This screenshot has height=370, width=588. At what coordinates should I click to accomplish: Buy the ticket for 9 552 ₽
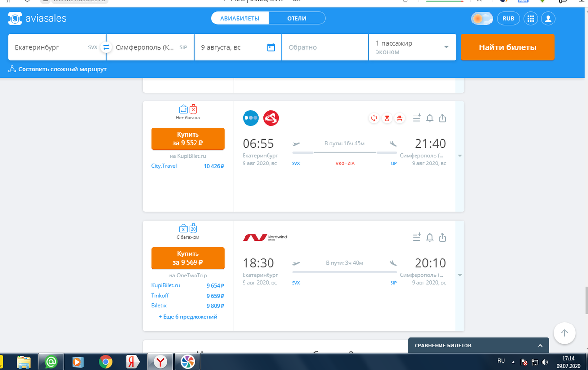click(188, 139)
